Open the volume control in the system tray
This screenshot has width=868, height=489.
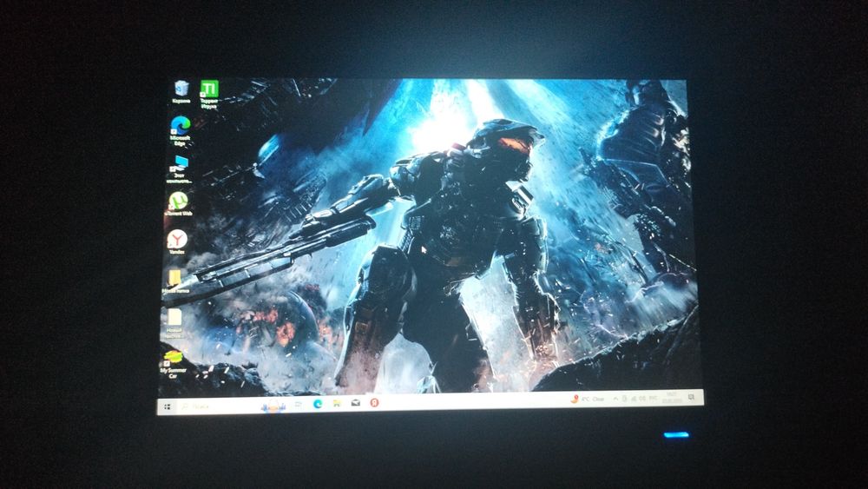[641, 398]
